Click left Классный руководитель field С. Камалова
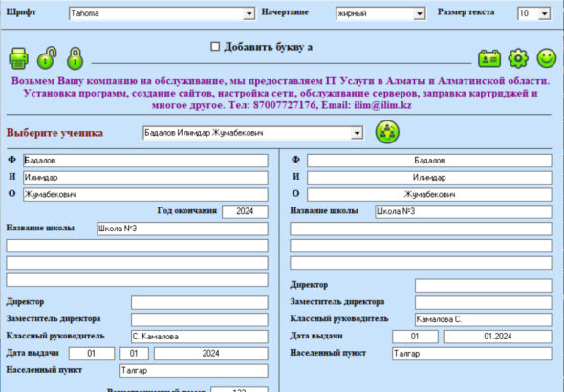Screen dimensions: 564x392 pyautogui.click(x=200, y=337)
